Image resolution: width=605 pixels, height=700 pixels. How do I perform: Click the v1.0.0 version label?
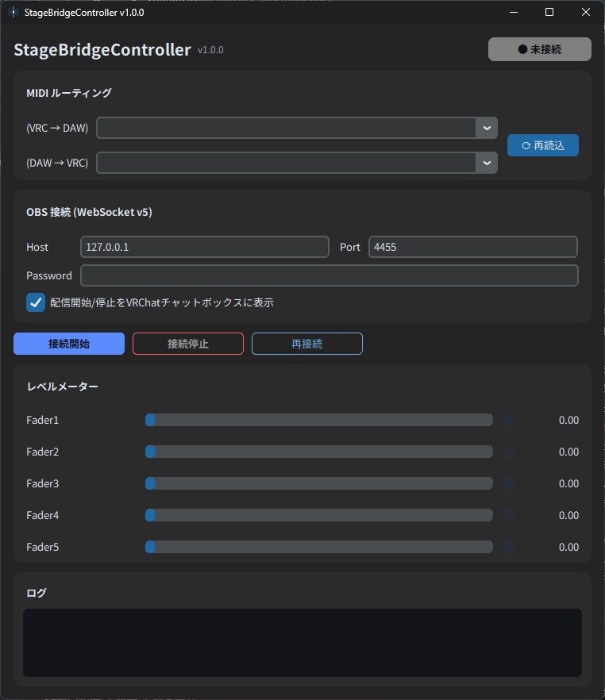(x=210, y=50)
